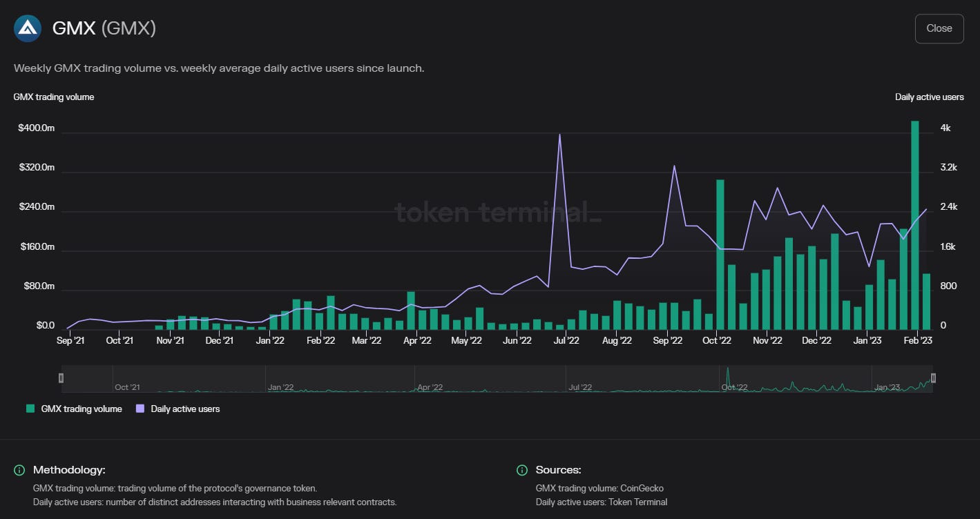Click the purple Daily active users swatch

pos(140,409)
